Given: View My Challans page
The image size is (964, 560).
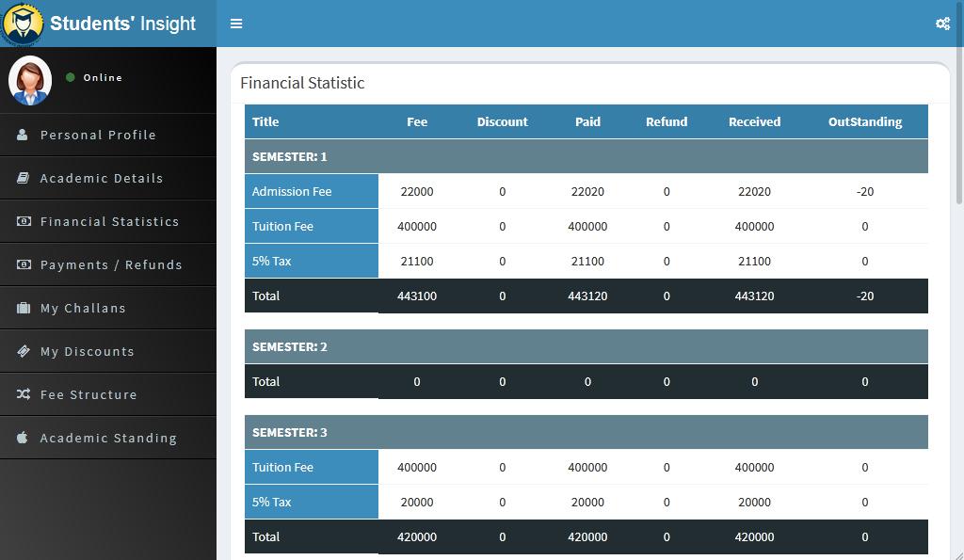Looking at the screenshot, I should [x=108, y=308].
